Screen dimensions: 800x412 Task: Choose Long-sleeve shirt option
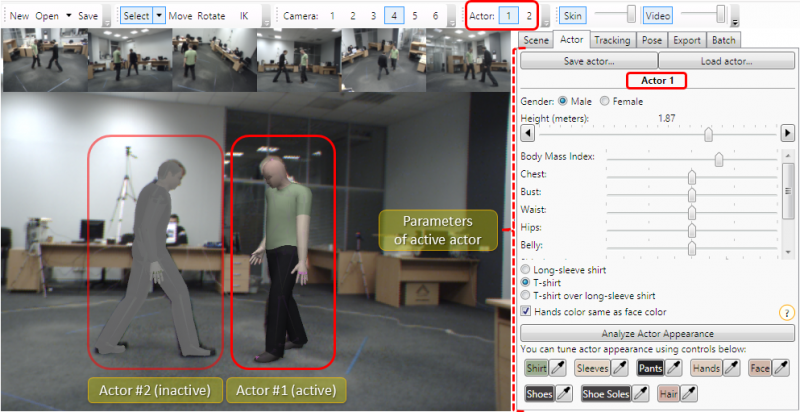[x=524, y=269]
